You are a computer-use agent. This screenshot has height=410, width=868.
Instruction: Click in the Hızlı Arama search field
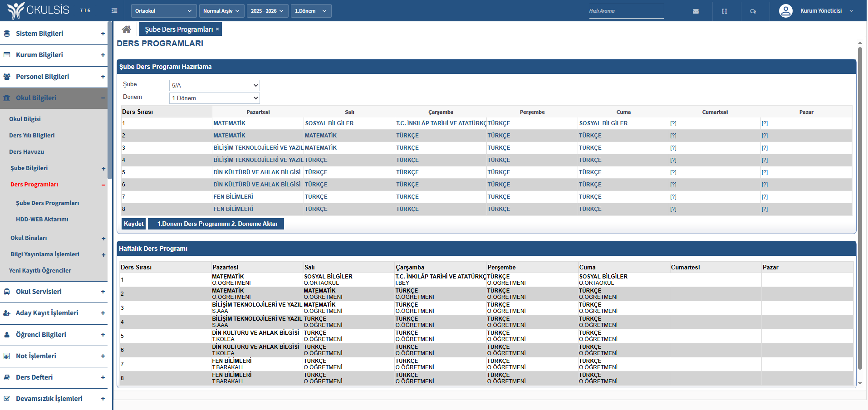[625, 11]
